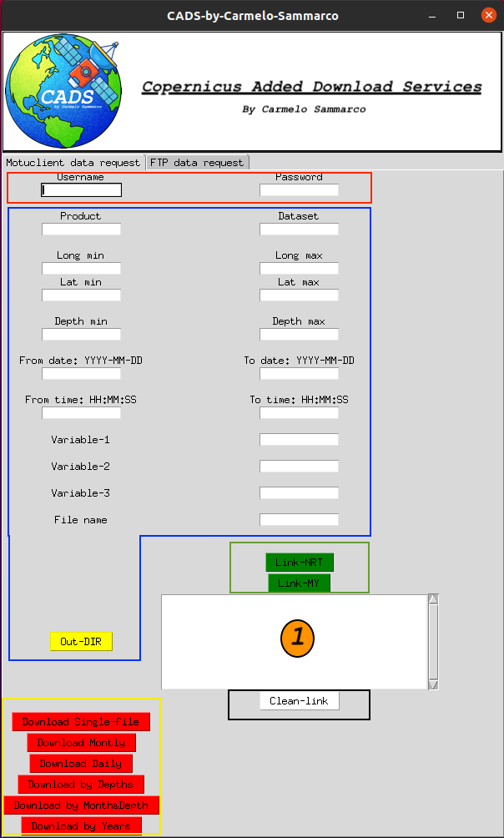Start Download Single-file
This screenshot has width=504, height=838.
coord(81,721)
